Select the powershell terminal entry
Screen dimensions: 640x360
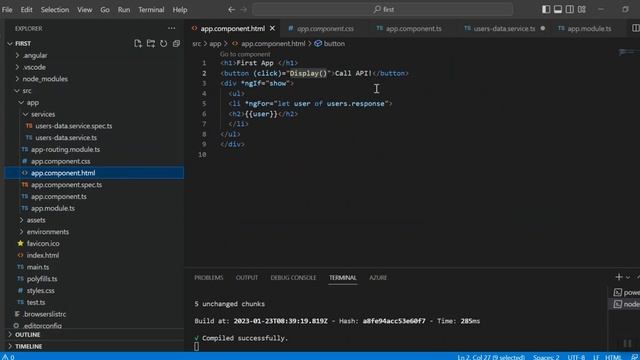[626, 292]
